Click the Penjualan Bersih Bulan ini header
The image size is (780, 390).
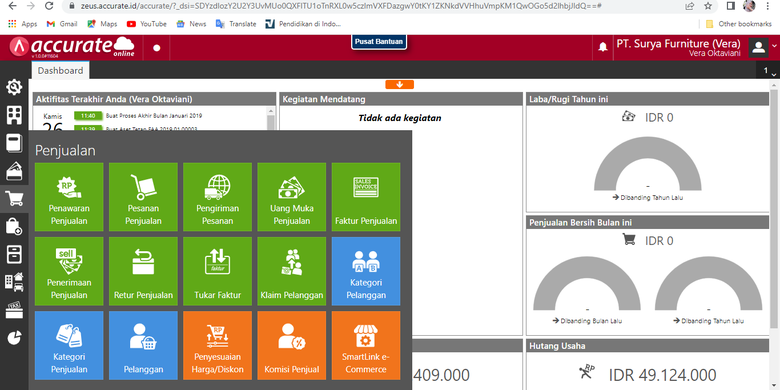pyautogui.click(x=648, y=222)
